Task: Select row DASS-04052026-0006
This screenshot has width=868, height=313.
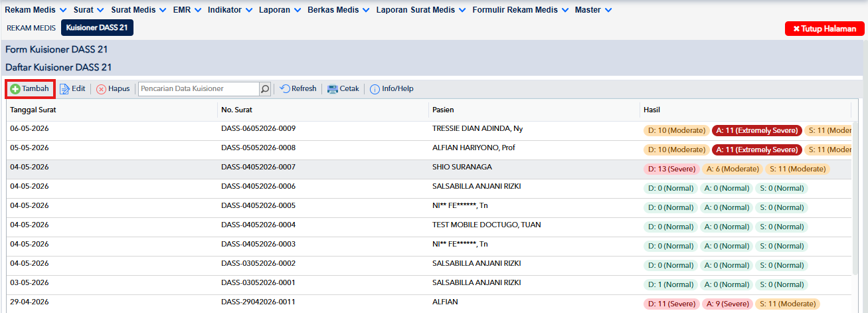Action: coord(429,188)
